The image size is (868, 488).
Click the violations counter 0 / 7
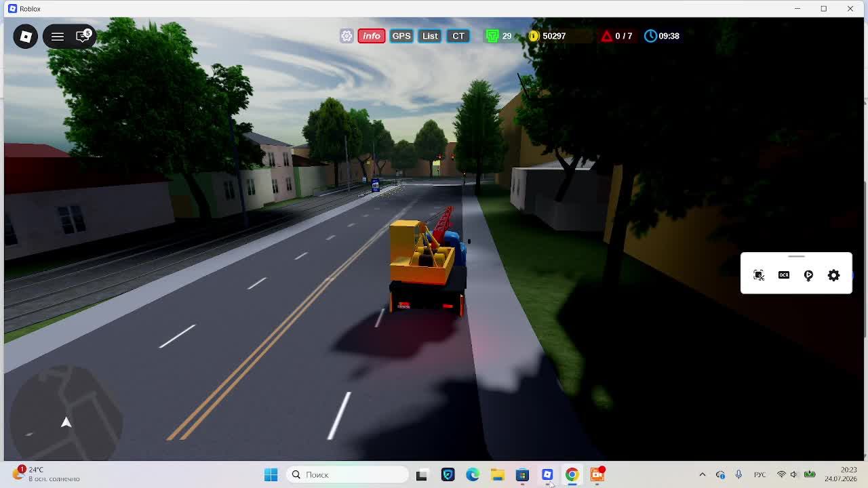tap(624, 36)
